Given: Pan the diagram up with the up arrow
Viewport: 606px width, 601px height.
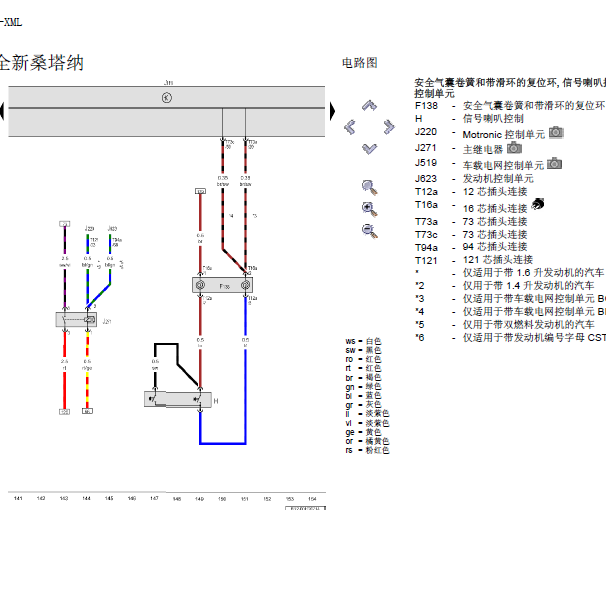Looking at the screenshot, I should [x=369, y=106].
